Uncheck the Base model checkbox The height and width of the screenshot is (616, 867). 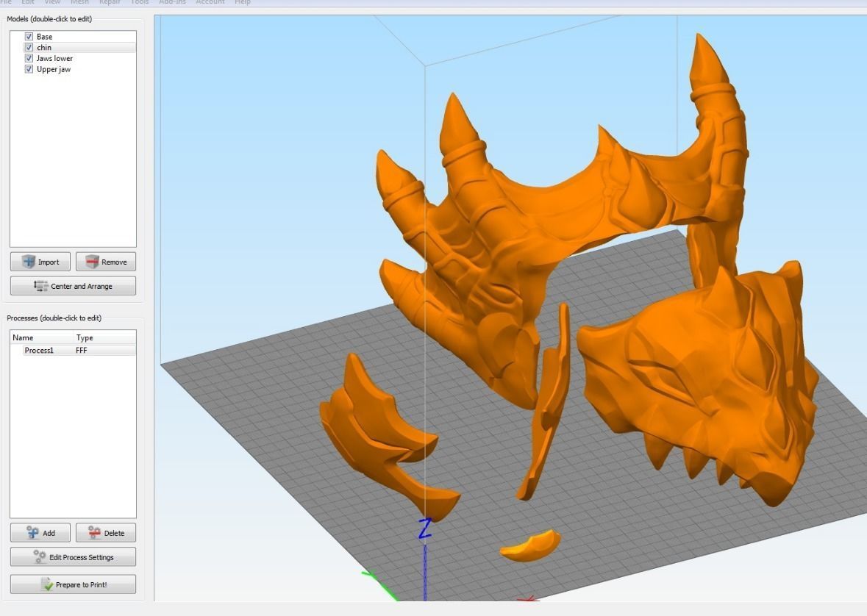(x=29, y=37)
